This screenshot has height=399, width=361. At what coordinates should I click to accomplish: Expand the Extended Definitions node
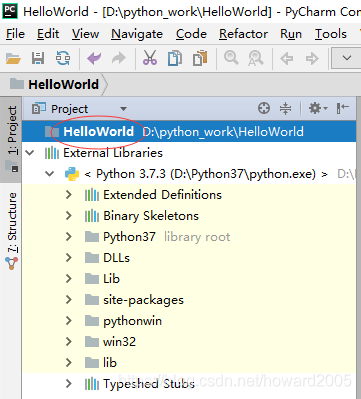pos(69,195)
